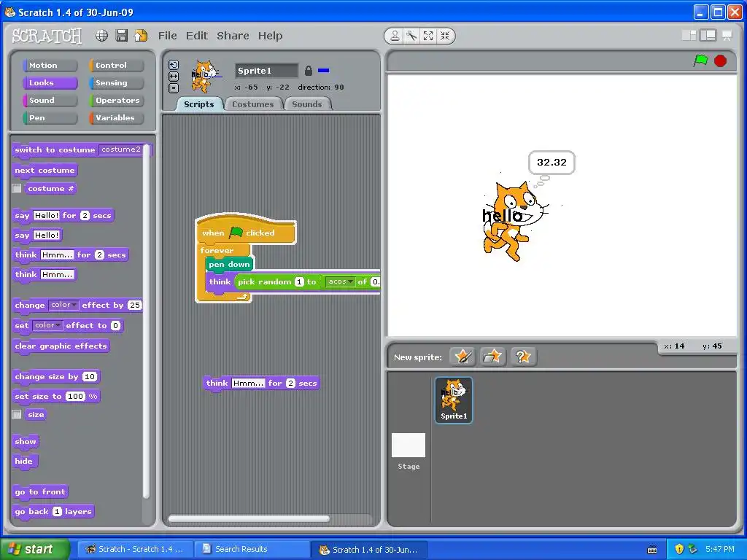Screen dimensions: 747x560
Task: Open the Looks blocks category
Action: [50, 83]
